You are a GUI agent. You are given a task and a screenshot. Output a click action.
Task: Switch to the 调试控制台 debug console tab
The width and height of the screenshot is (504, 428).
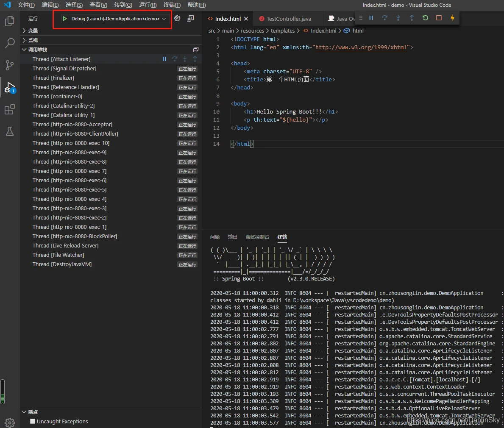[x=257, y=237]
